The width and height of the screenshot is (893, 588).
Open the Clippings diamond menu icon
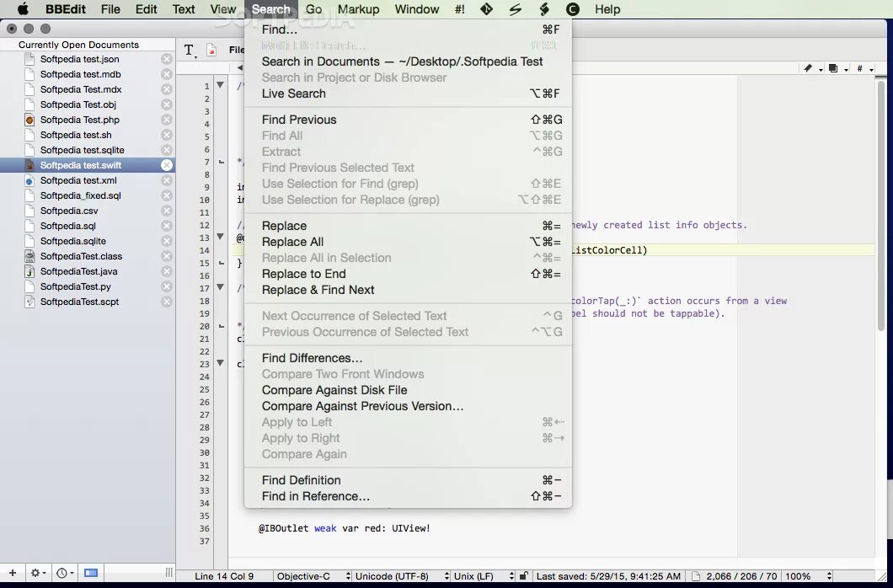pyautogui.click(x=486, y=9)
